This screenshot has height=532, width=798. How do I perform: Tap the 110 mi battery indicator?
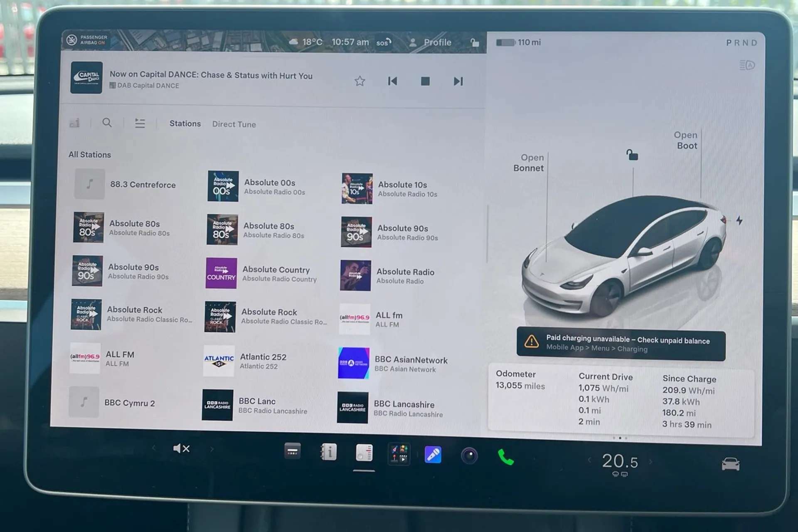click(x=519, y=42)
